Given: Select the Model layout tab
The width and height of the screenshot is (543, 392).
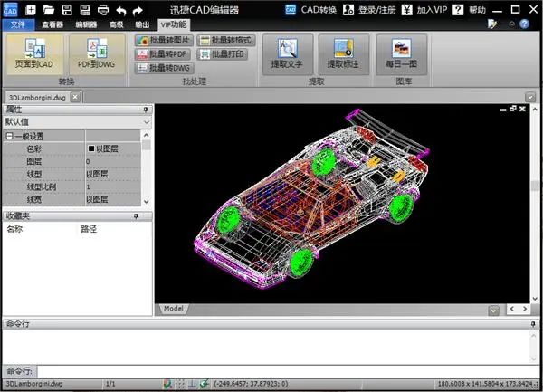Looking at the screenshot, I should 174,309.
